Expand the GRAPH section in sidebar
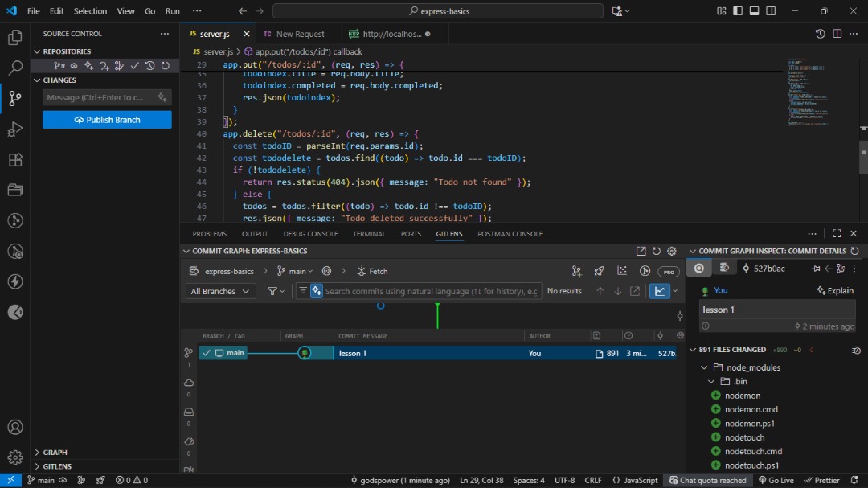Screen dimensions: 868x488 point(55,453)
